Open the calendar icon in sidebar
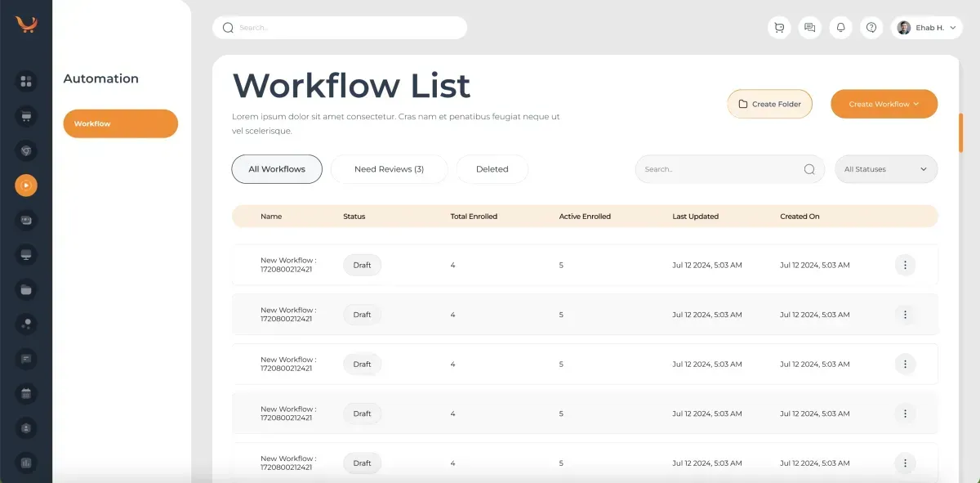The width and height of the screenshot is (980, 483). pos(26,394)
